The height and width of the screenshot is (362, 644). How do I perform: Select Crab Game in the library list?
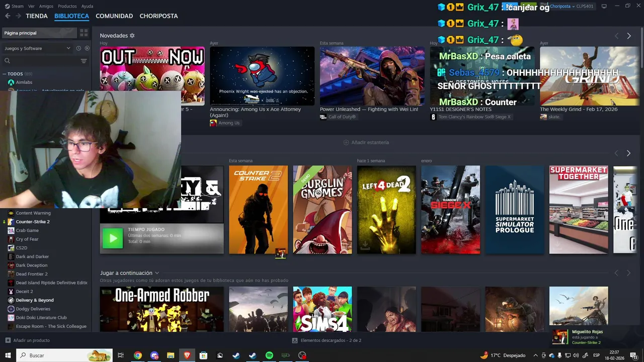27,230
